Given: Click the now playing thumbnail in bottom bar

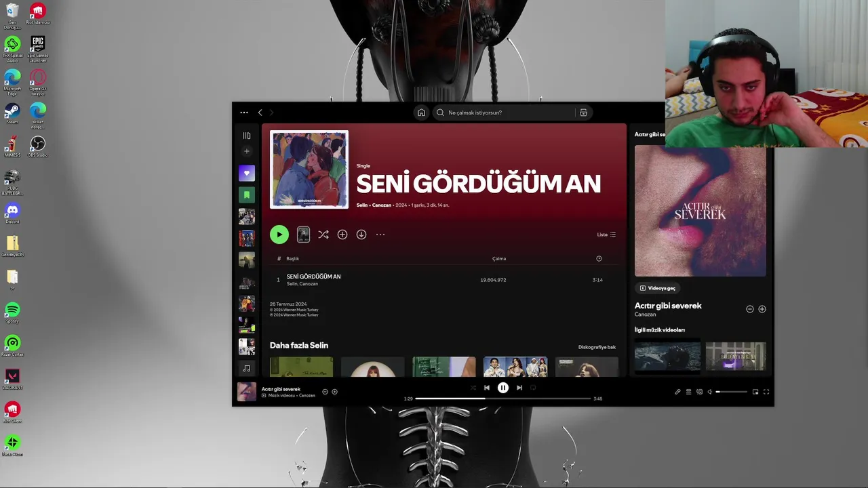Looking at the screenshot, I should [247, 392].
